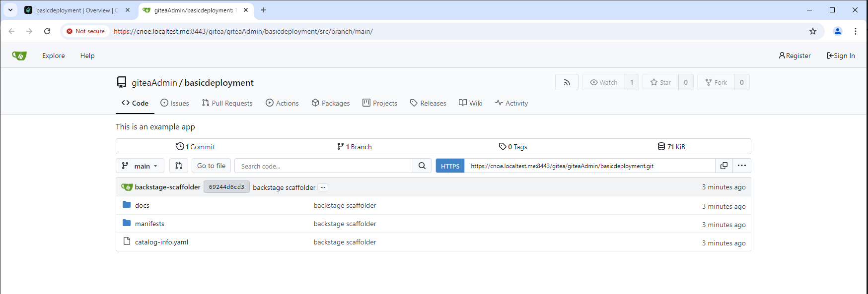The image size is (868, 294).
Task: Open the manifests folder
Action: [149, 224]
